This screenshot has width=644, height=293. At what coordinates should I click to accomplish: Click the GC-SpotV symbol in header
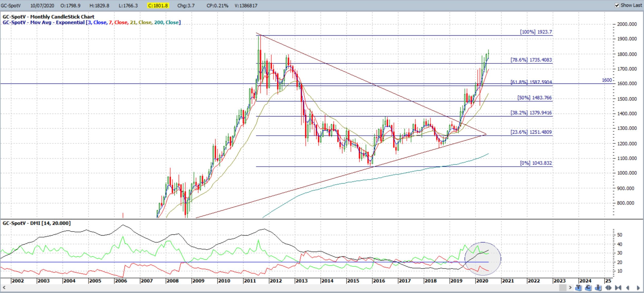point(11,6)
